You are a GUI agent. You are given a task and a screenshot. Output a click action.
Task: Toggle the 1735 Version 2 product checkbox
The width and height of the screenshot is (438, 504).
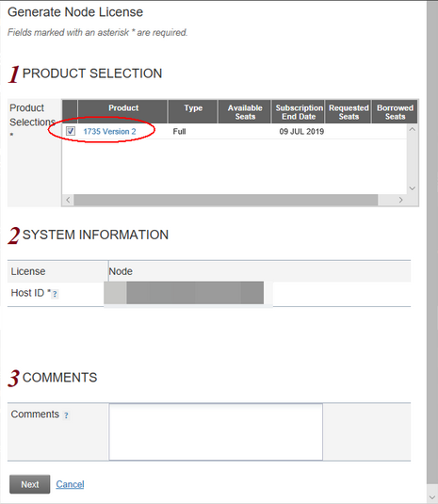(x=71, y=131)
